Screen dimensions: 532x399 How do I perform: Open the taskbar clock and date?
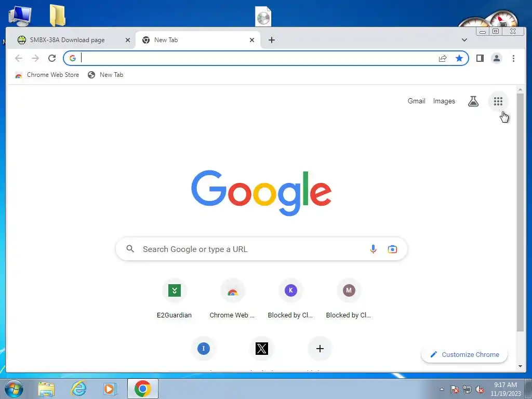(x=505, y=389)
